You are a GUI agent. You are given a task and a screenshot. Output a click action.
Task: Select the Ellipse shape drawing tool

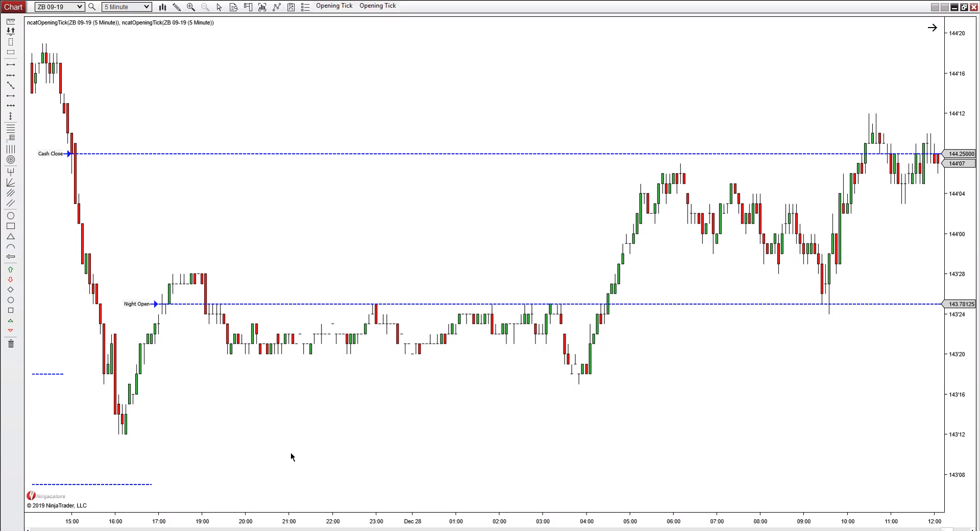pos(11,216)
